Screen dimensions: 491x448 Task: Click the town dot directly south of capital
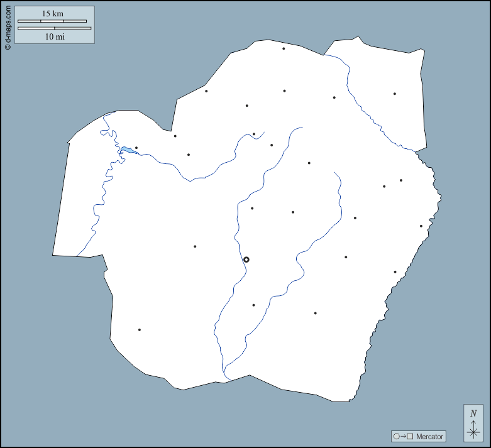point(253,305)
